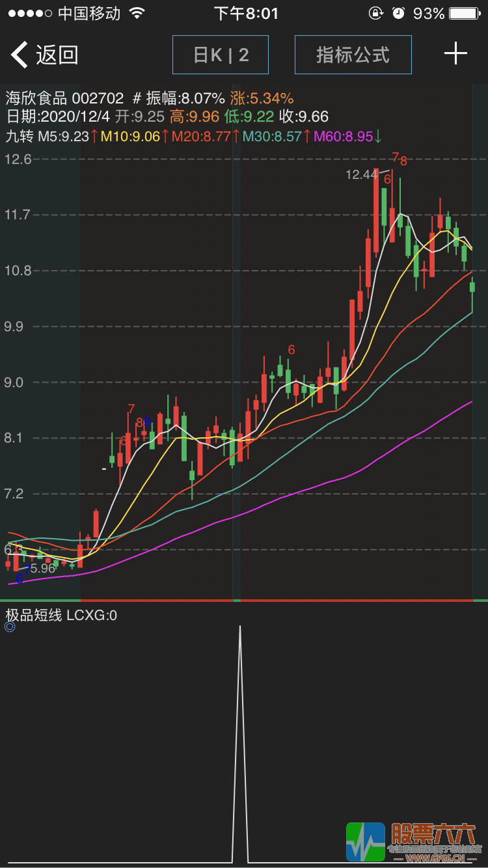Tap the 振幅:8.07% amplitude value
Viewport: 488px width, 868px height.
(x=185, y=99)
